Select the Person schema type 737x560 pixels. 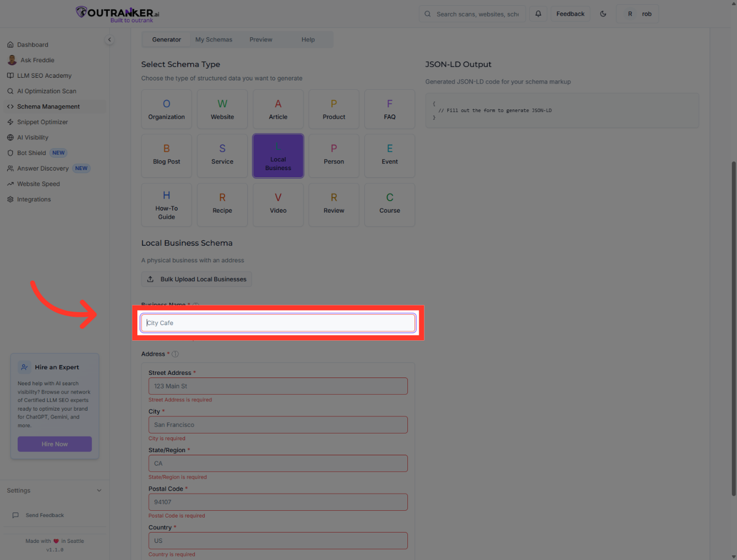(334, 156)
